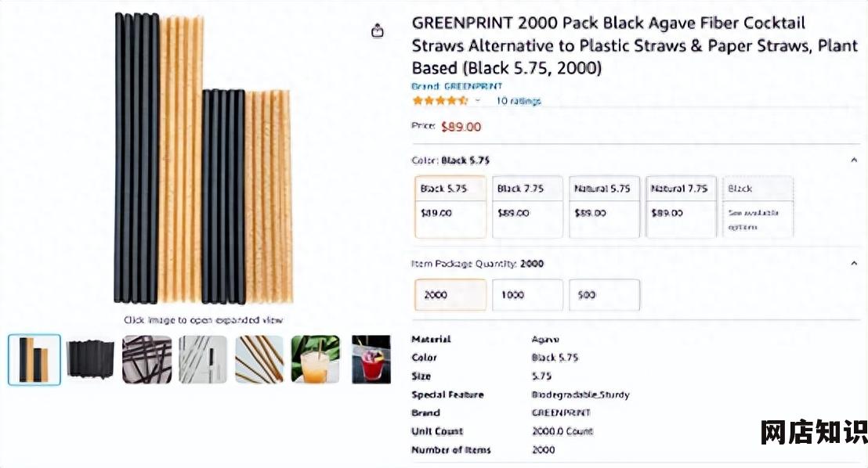This screenshot has height=468, width=868.
Task: Choose the Natural 5.75 variant
Action: coord(604,207)
